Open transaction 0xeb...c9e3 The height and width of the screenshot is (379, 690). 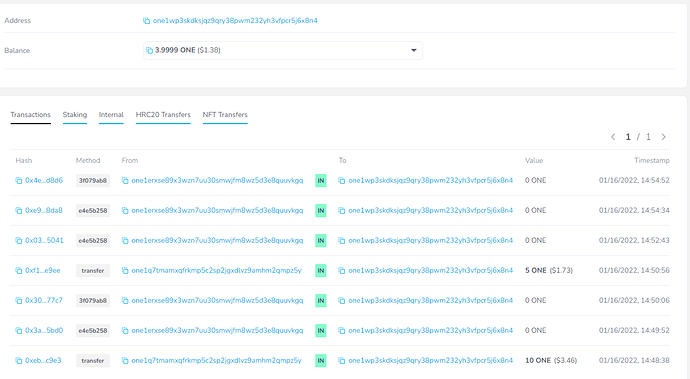click(x=43, y=361)
